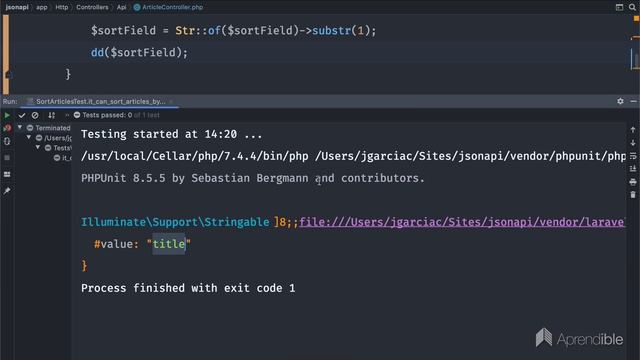
Task: Click the Controllers breadcrumb
Action: 92,7
